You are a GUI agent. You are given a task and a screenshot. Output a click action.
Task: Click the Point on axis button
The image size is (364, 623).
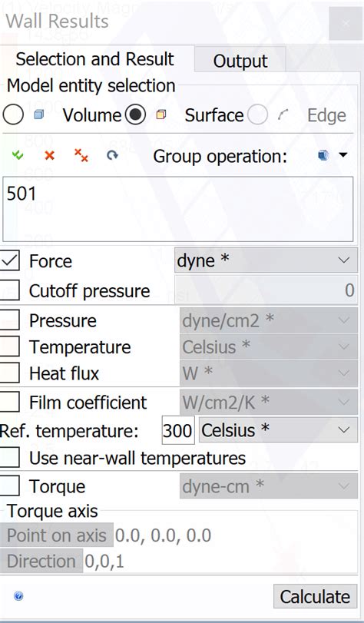(56, 535)
